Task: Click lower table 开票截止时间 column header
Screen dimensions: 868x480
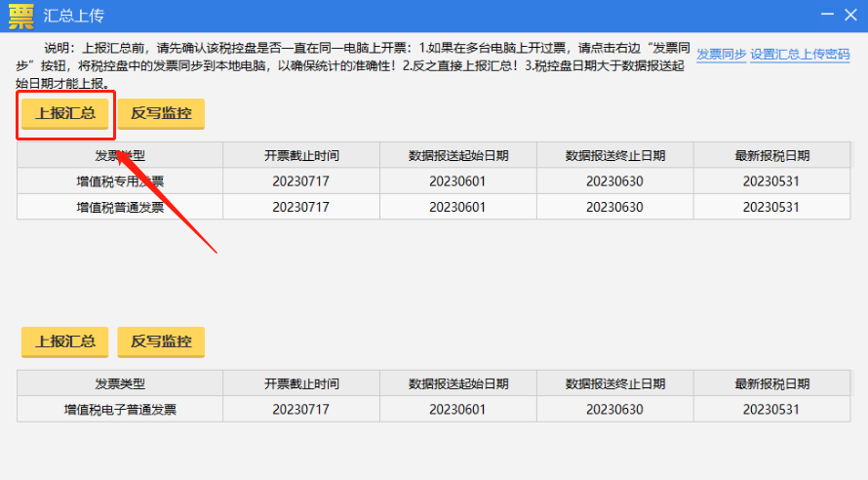Action: click(x=301, y=383)
